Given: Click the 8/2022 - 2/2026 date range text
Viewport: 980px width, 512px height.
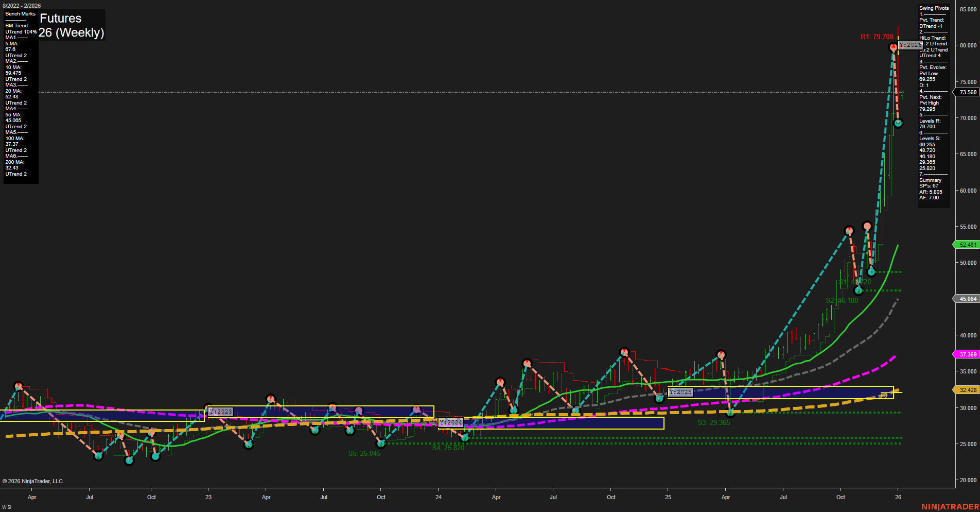Looking at the screenshot, I should 21,6.
